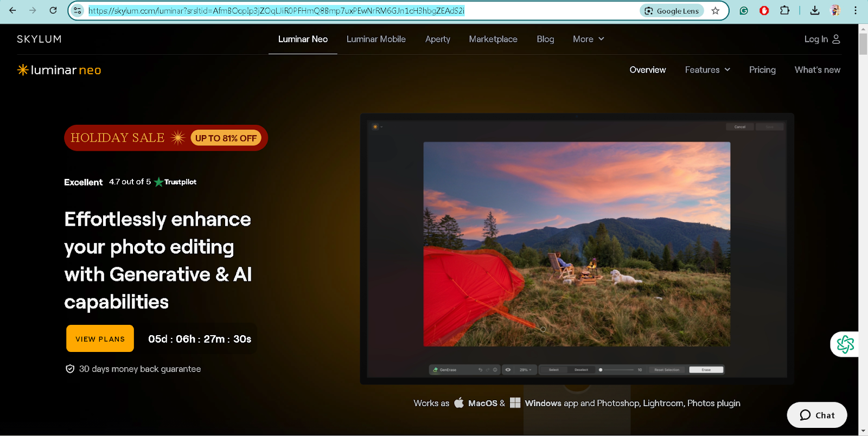
Task: Click the money back guarantee shield icon
Action: (70, 369)
